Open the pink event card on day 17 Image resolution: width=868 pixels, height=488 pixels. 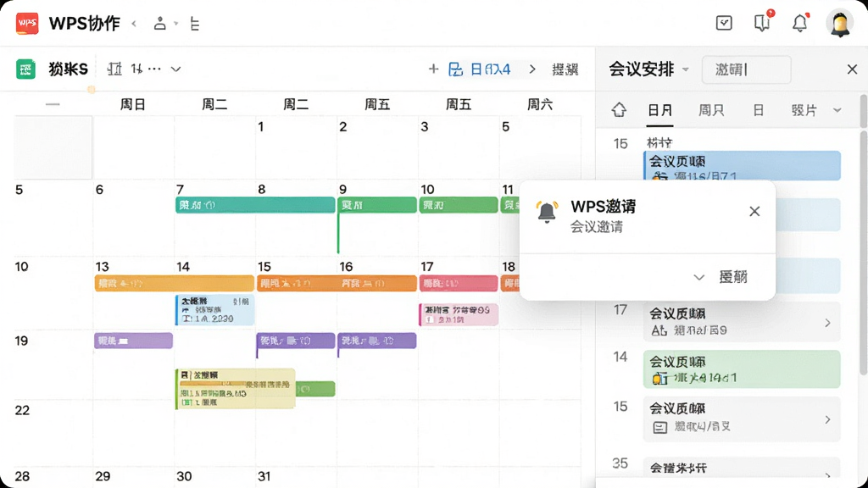click(459, 314)
